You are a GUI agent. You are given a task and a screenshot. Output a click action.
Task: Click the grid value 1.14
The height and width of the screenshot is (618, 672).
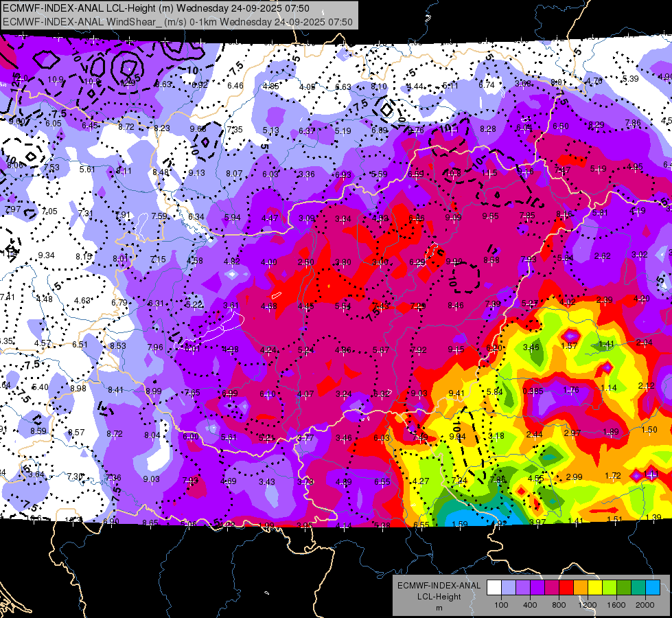click(x=609, y=388)
